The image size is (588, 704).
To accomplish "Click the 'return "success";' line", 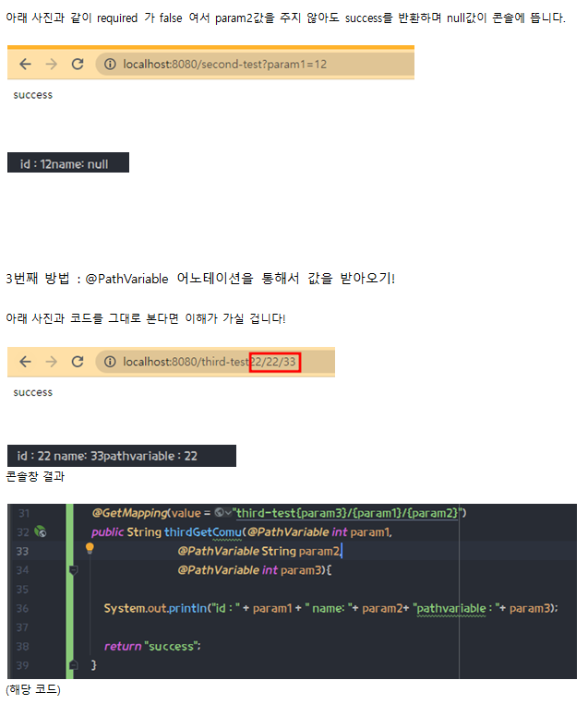I will pos(152,647).
